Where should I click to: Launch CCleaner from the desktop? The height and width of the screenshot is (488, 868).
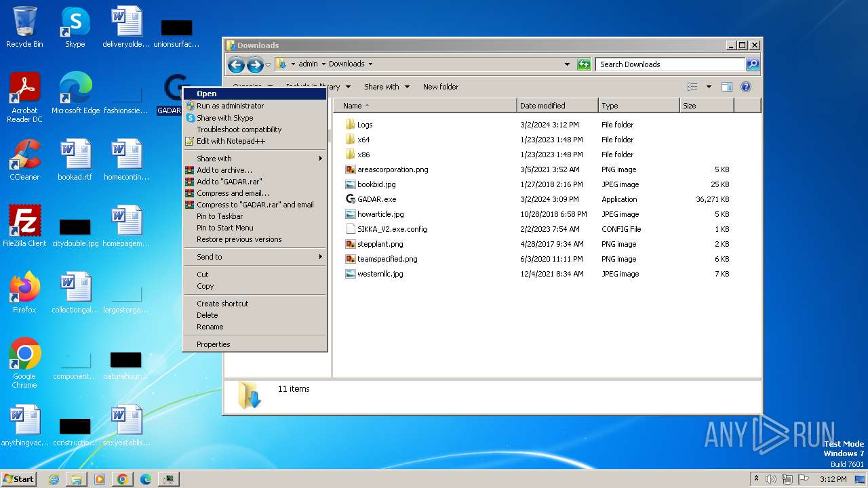click(24, 160)
